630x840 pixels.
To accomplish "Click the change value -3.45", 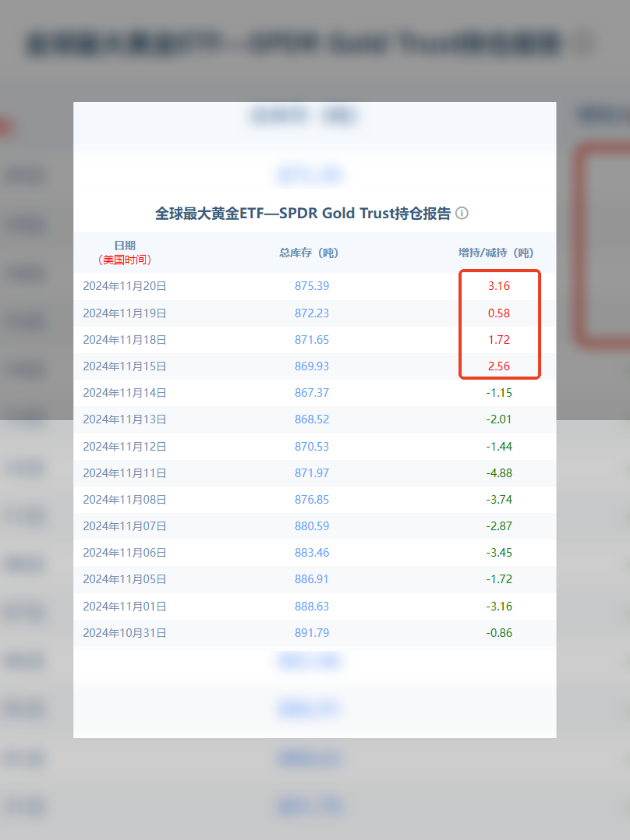I will [x=499, y=552].
